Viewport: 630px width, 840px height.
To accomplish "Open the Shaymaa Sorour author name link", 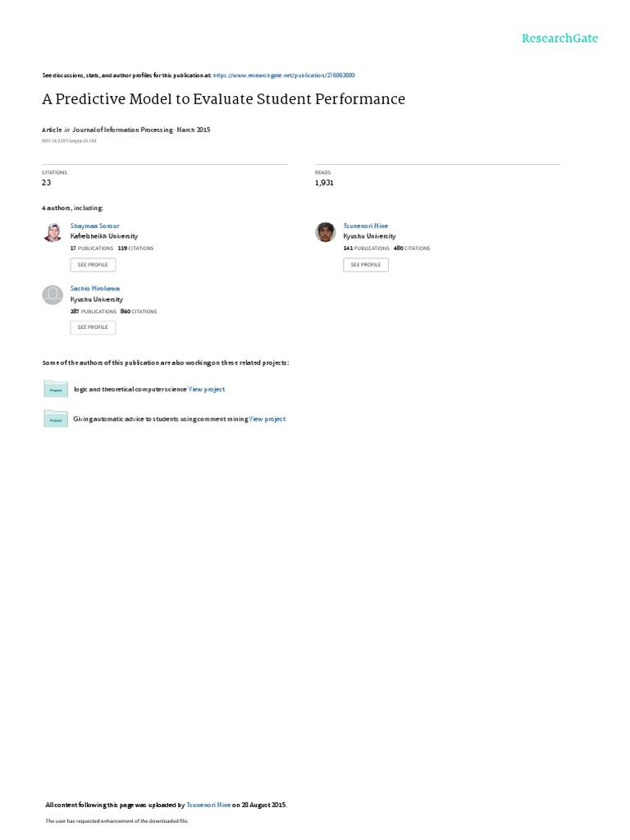I will (x=95, y=226).
